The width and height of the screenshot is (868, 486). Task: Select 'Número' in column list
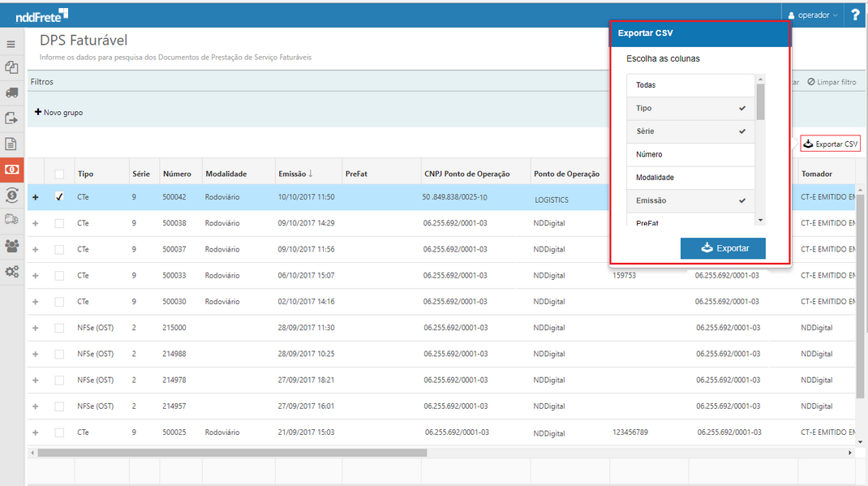[691, 154]
